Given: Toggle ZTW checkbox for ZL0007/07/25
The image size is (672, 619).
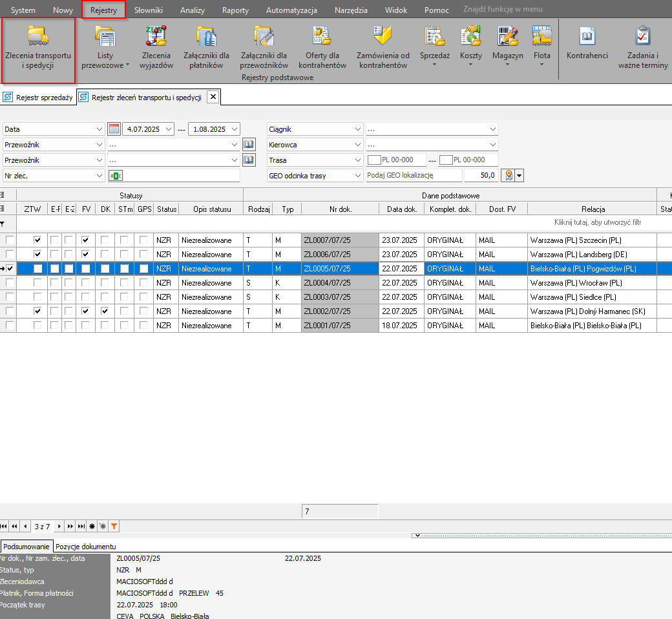Looking at the screenshot, I should (x=37, y=240).
